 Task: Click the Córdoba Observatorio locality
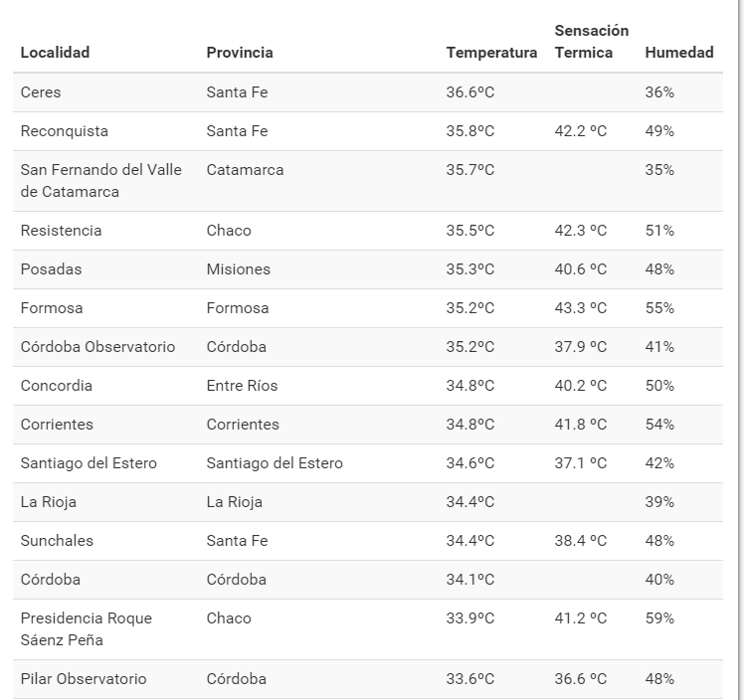[x=97, y=347]
